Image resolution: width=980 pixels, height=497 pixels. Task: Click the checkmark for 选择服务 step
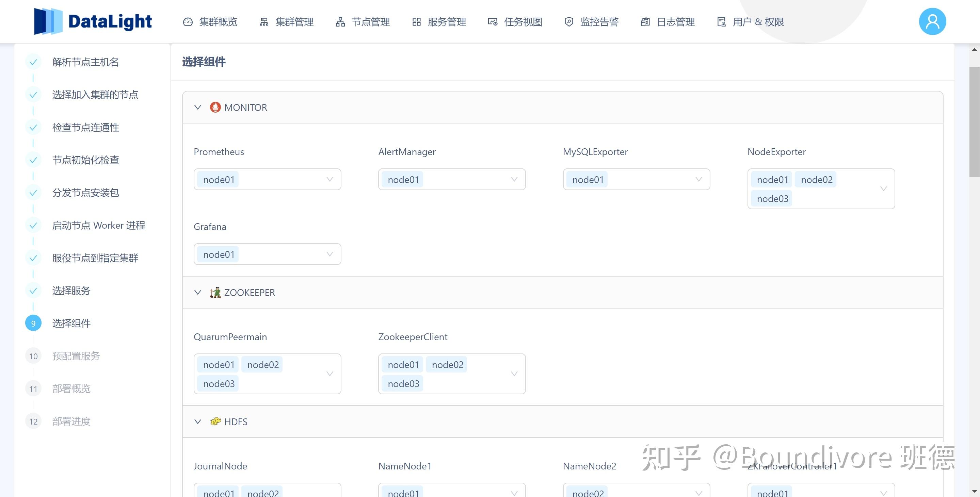(33, 291)
